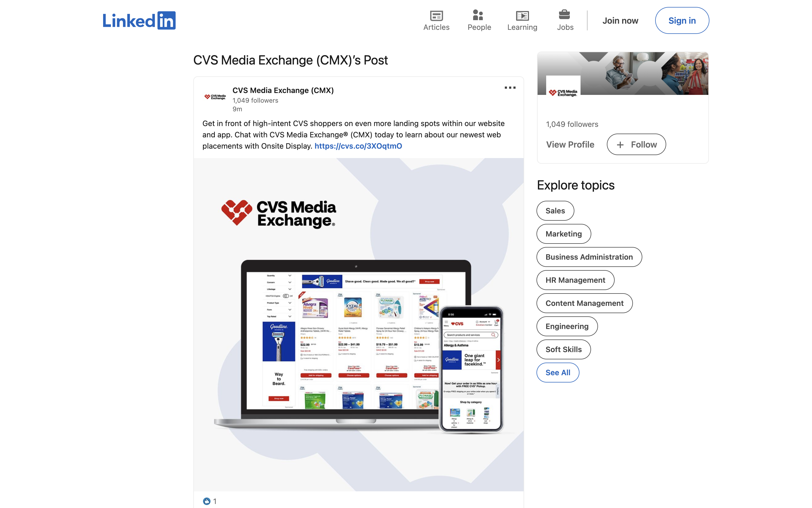Open the post's three-dot options menu
This screenshot has width=812, height=508.
pos(510,88)
